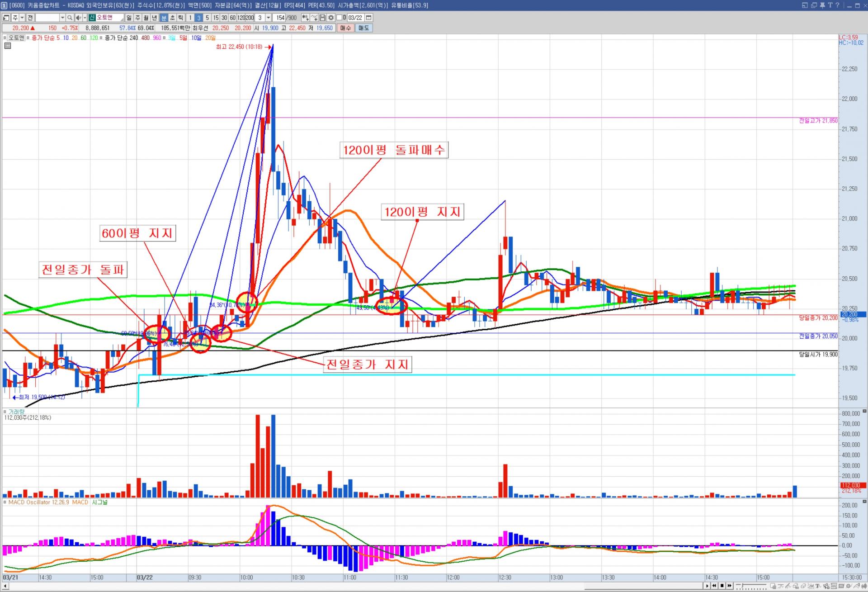This screenshot has width=868, height=592.
Task: Expand the stock code dropdown arrow
Action: pyautogui.click(x=62, y=18)
